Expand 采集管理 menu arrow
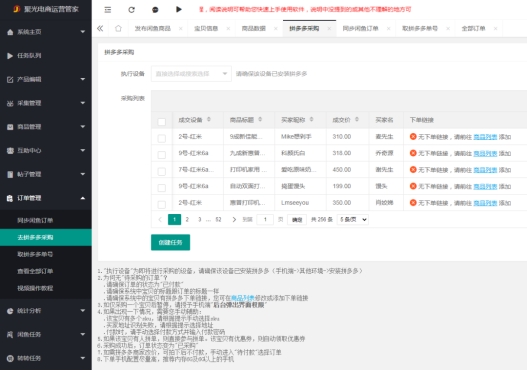Screen dimensions: 527x371 (83, 103)
